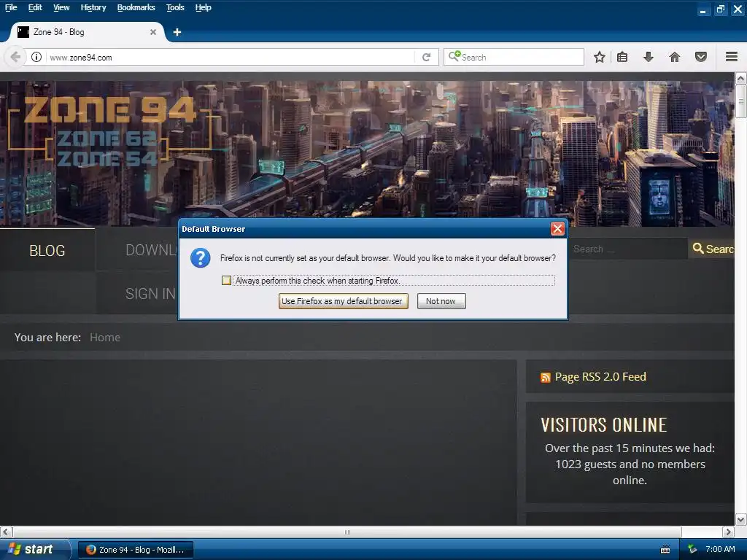This screenshot has height=560, width=747.
Task: Open the Page RSS 2.0 Feed link
Action: (x=600, y=377)
